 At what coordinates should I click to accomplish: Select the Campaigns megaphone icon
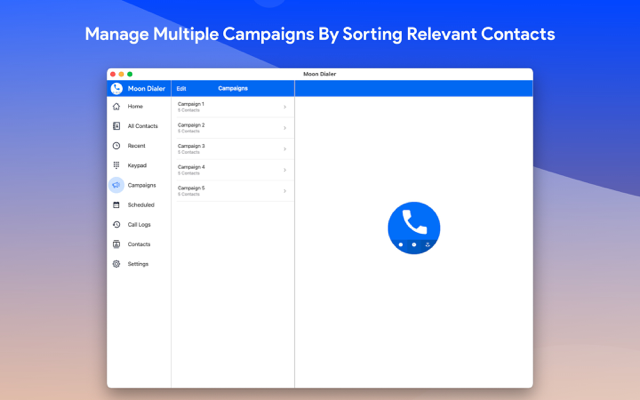pos(117,185)
